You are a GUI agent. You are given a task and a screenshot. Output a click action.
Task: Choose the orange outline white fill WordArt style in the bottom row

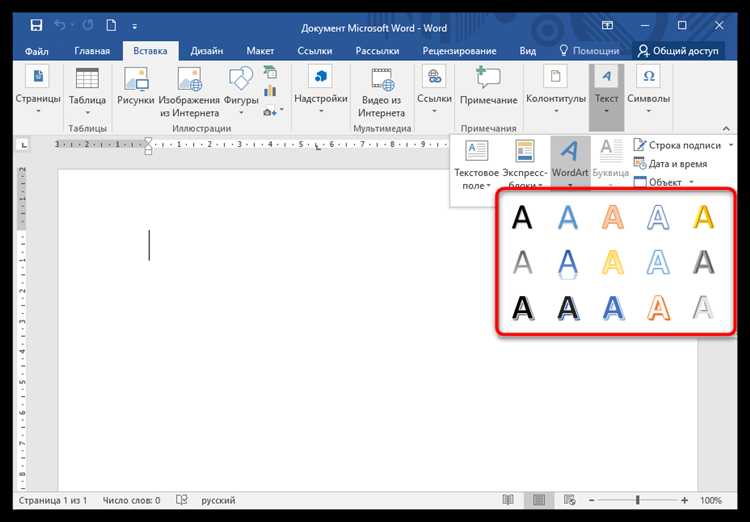[658, 308]
